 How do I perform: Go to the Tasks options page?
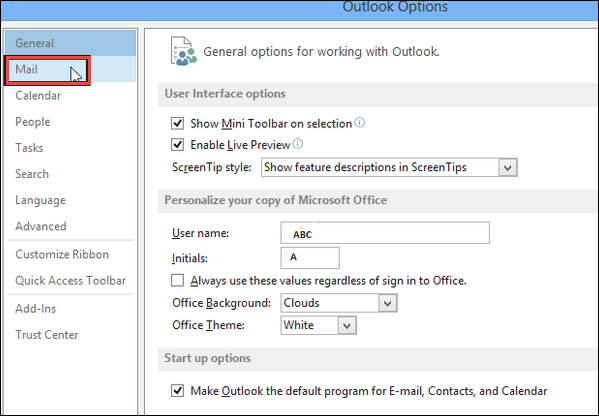[29, 148]
